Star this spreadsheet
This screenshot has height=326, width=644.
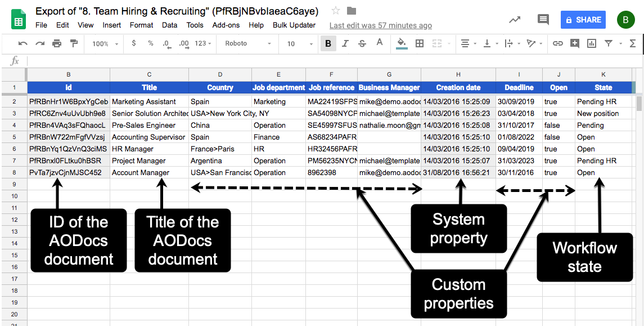point(336,11)
